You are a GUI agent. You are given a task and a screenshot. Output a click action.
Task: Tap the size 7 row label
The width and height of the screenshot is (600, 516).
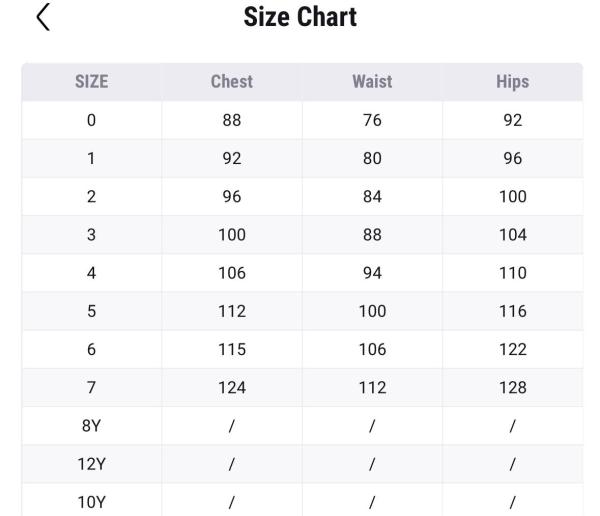pyautogui.click(x=91, y=388)
